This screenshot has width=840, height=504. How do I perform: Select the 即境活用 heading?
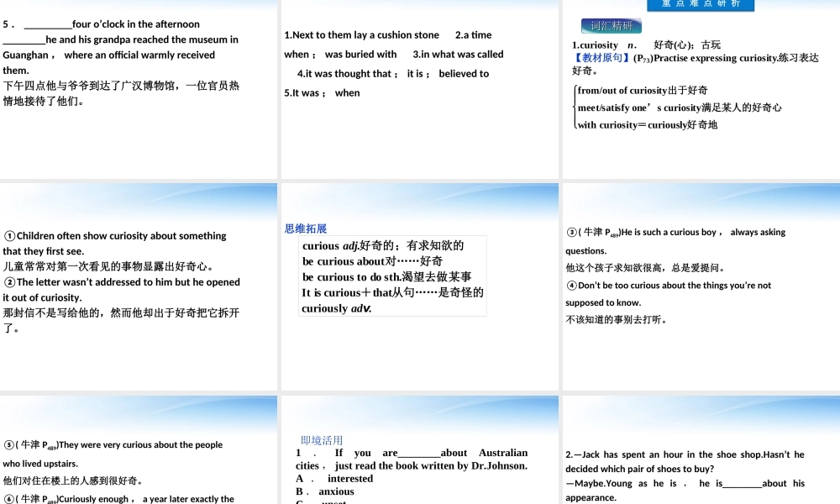[x=322, y=440]
